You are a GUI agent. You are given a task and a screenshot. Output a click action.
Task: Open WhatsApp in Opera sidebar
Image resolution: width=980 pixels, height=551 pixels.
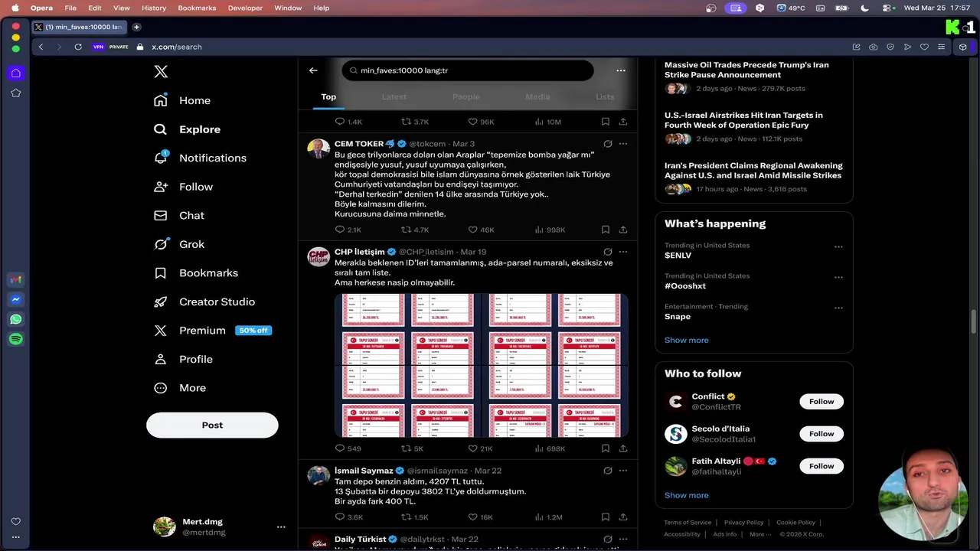(x=16, y=319)
